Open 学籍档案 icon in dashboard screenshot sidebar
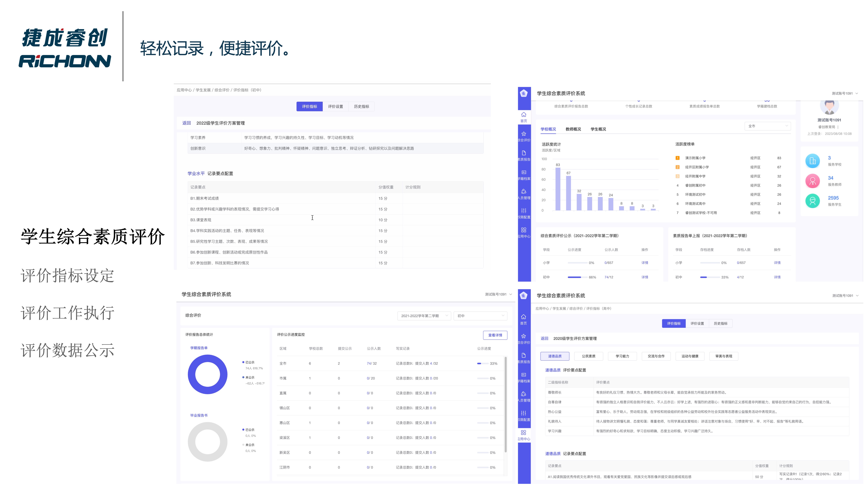Screen dimensions: 868x488 tap(524, 172)
